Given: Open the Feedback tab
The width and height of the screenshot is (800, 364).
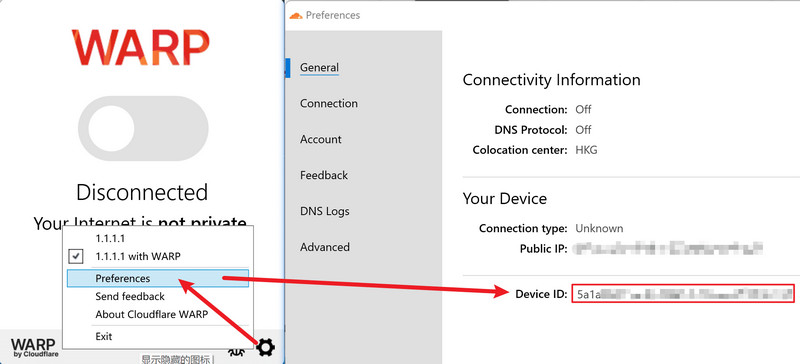Looking at the screenshot, I should (323, 175).
